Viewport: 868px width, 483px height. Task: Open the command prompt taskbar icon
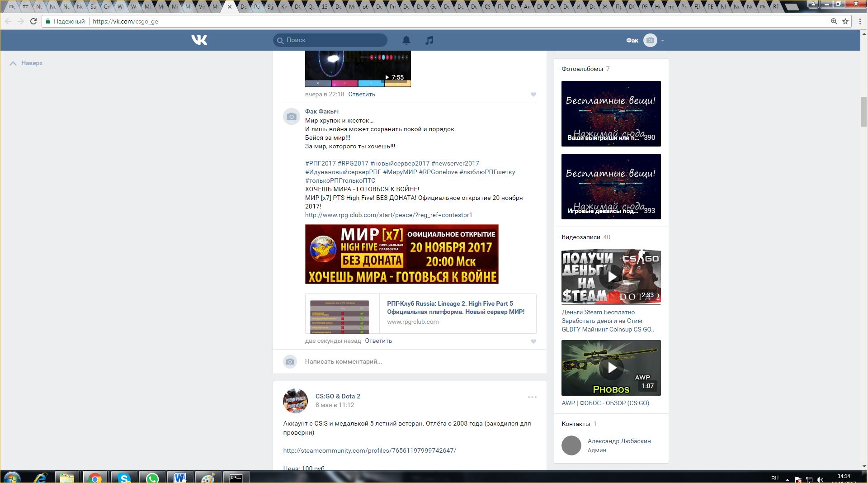point(236,478)
